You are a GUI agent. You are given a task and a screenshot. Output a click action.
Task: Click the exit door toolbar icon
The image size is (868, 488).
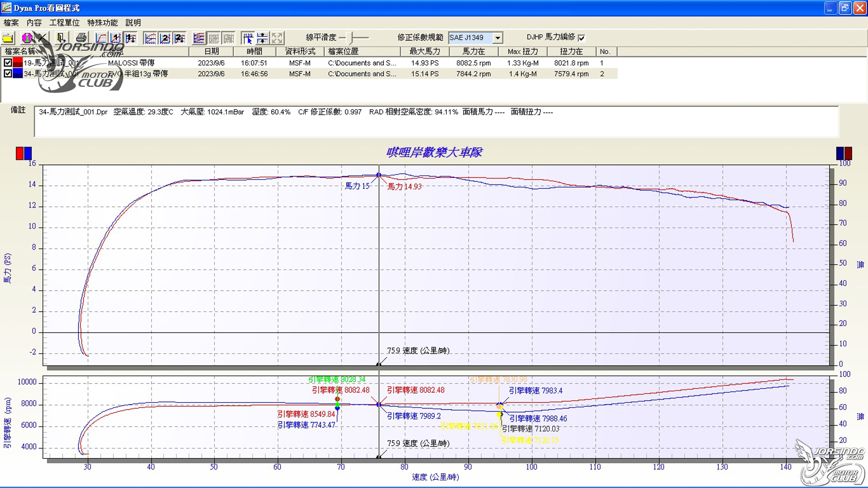(61, 38)
